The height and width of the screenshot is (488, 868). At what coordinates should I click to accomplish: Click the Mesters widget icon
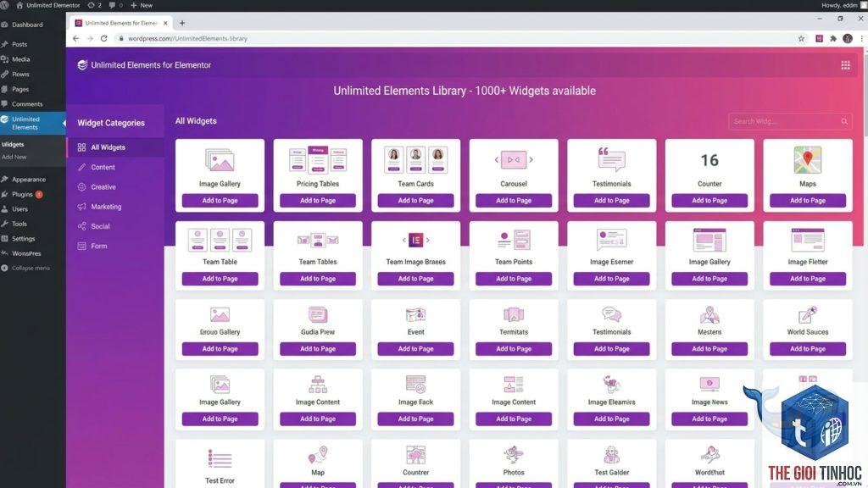(x=709, y=315)
